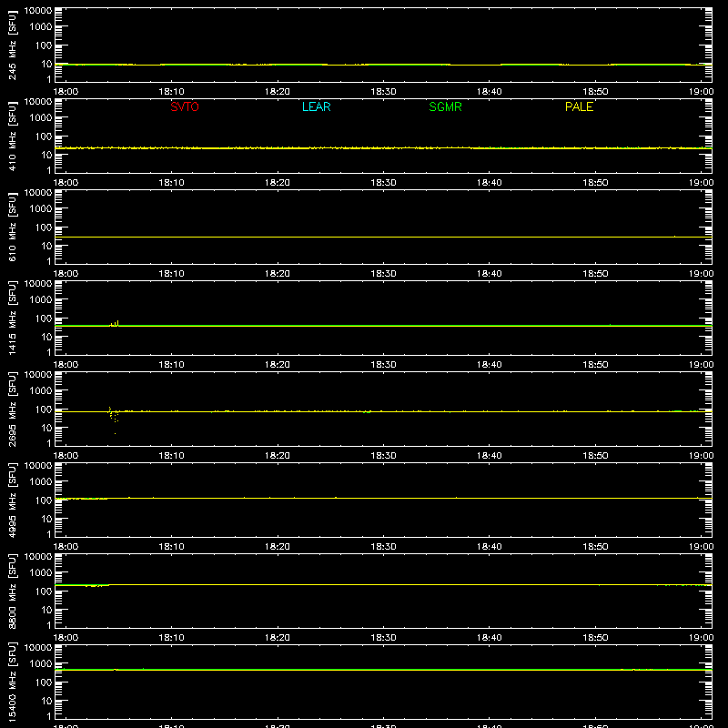
Task: Click the 18:20 tick under the 8800 MHz plot
Action: pos(278,638)
